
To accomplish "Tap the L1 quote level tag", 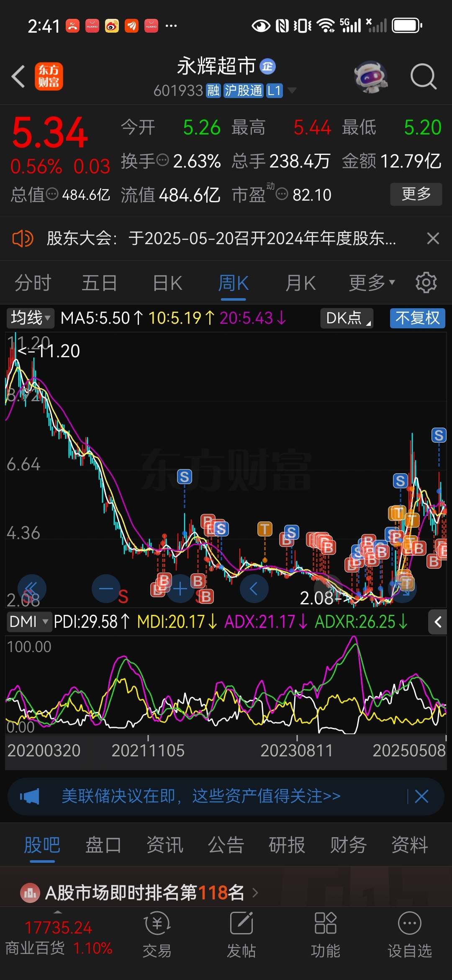I will pos(274,90).
